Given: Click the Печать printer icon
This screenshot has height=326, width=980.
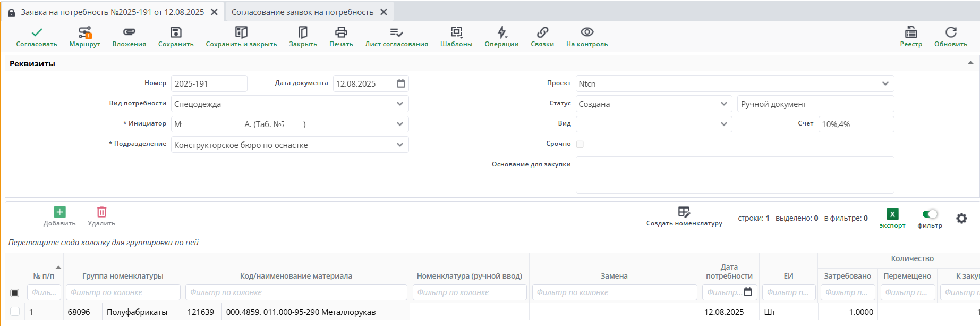Looking at the screenshot, I should (341, 33).
